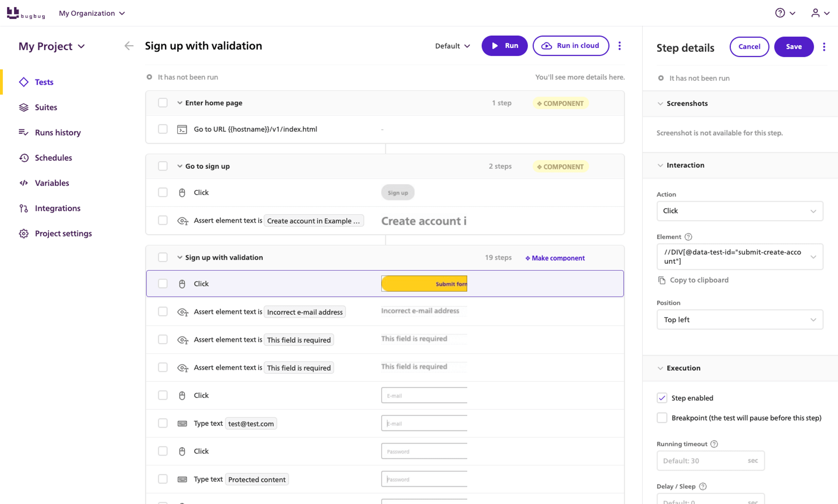The image size is (838, 504).
Task: Open the test's three-dot options menu
Action: [x=620, y=45]
